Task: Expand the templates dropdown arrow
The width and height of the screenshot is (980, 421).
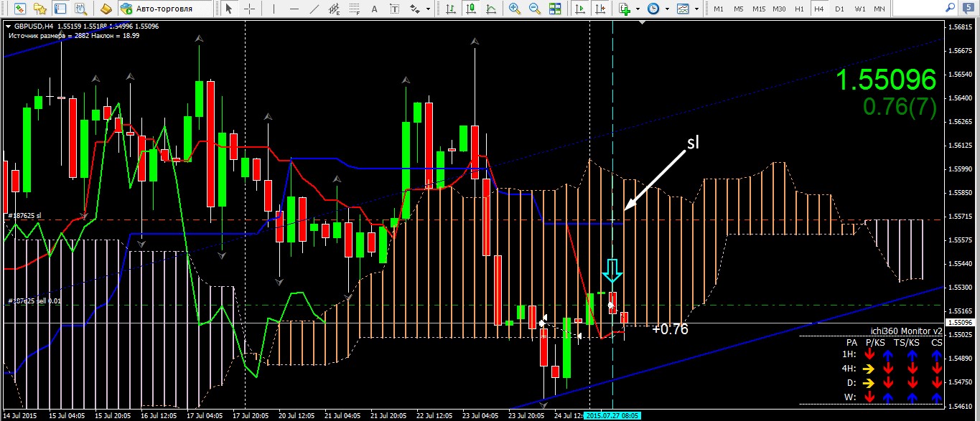Action: (696, 9)
